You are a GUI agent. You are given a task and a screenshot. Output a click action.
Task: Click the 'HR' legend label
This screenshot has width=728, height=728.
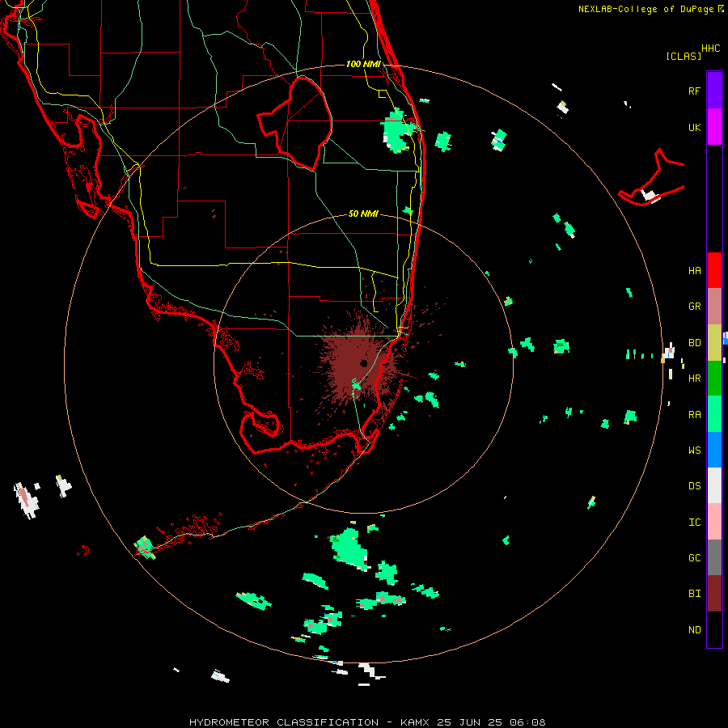tap(694, 379)
